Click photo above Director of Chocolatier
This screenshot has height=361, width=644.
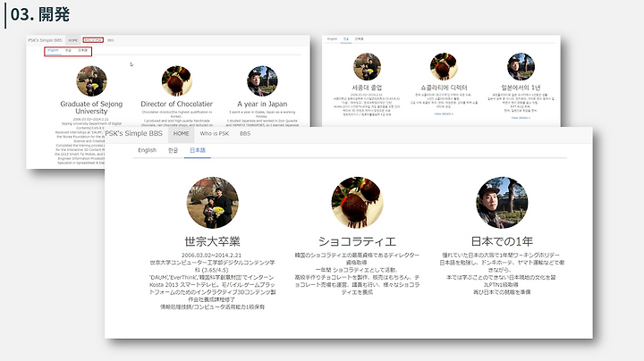176,81
